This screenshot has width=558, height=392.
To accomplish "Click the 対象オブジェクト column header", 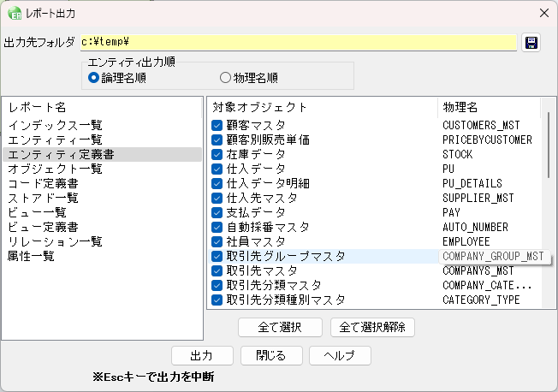I will [323, 107].
